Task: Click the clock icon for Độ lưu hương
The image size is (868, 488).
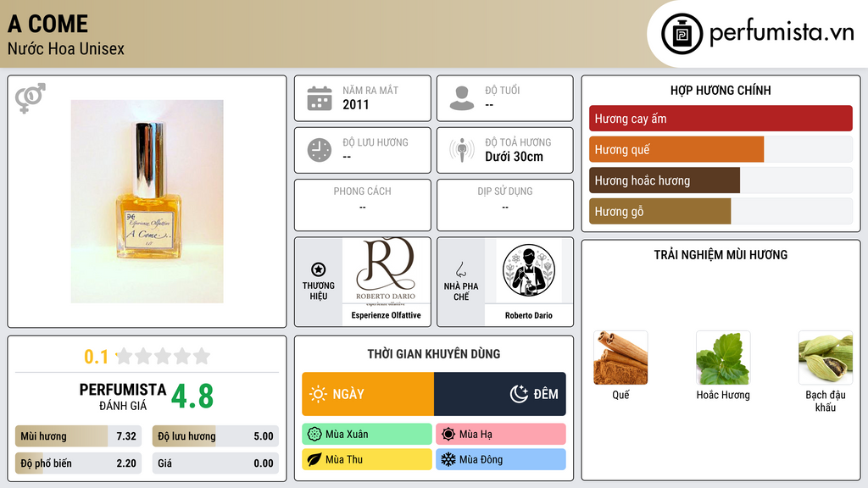Action: (x=320, y=150)
